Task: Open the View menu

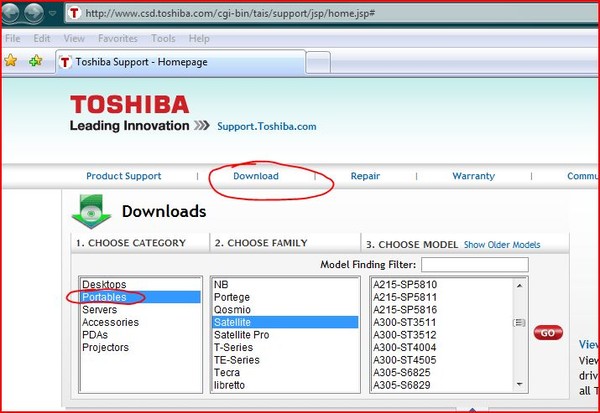Action: coord(74,38)
